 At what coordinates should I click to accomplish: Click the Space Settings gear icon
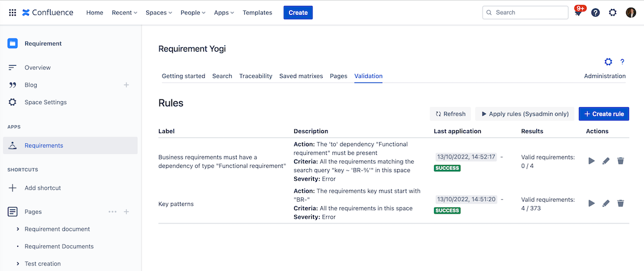coord(12,102)
